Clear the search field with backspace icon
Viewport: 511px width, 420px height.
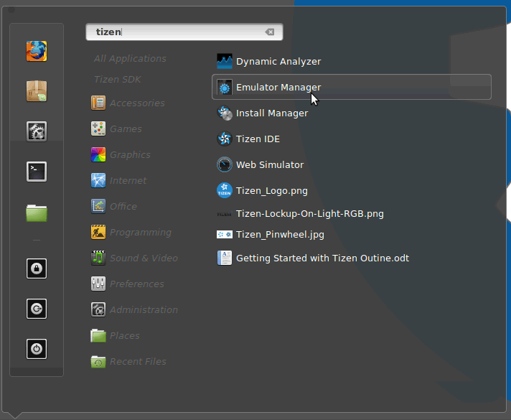pos(270,32)
